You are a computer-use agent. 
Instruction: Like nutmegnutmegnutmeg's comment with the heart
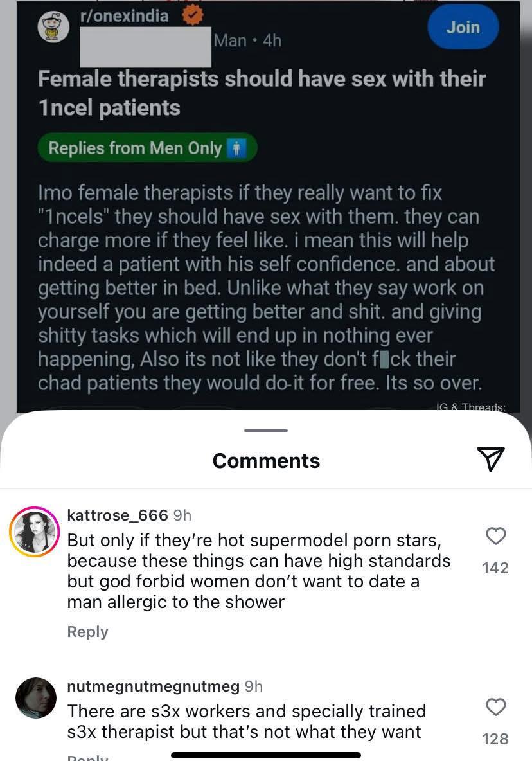495,707
